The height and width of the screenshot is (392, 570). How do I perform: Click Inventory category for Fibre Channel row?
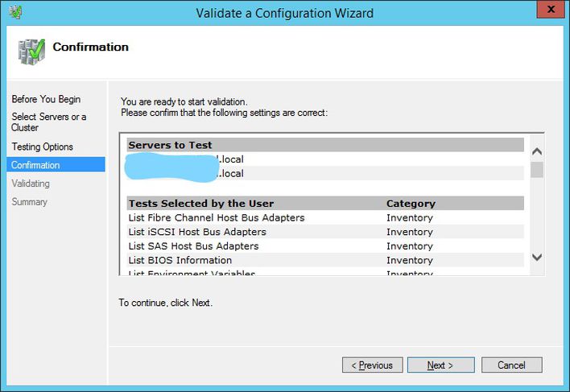(x=410, y=217)
